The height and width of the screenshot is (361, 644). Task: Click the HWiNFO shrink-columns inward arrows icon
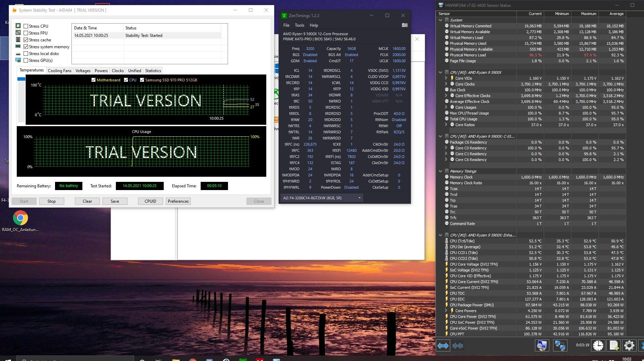click(x=458, y=346)
